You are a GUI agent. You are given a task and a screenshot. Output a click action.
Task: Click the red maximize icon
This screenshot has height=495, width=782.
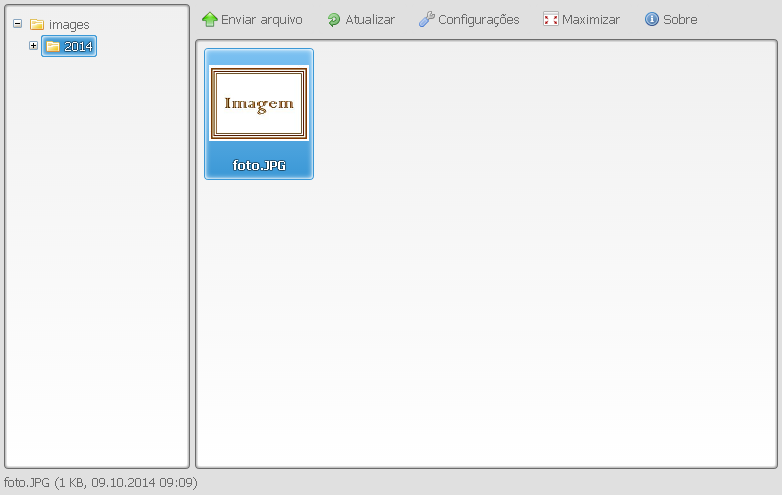[551, 19]
